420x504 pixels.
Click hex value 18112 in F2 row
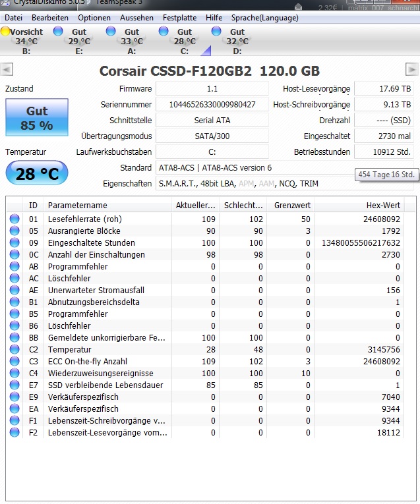[388, 432]
